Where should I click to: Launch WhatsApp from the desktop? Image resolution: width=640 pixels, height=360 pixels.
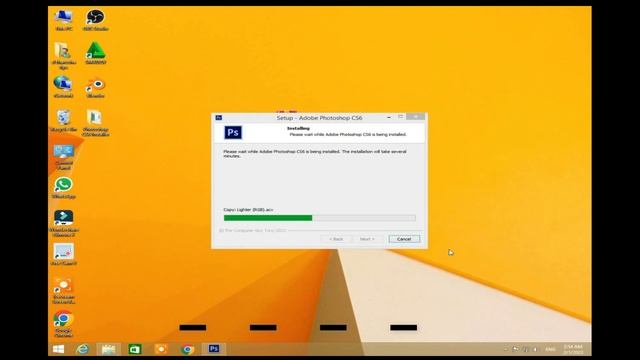(x=64, y=188)
